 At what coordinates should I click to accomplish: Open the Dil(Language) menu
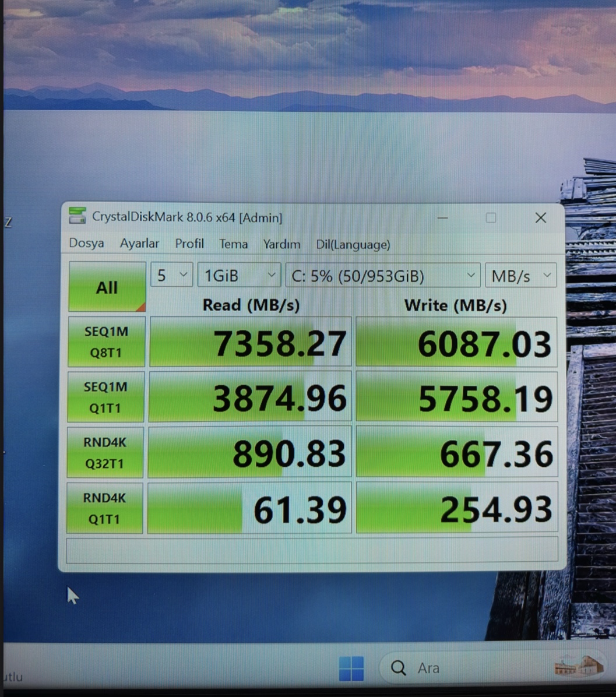click(353, 245)
